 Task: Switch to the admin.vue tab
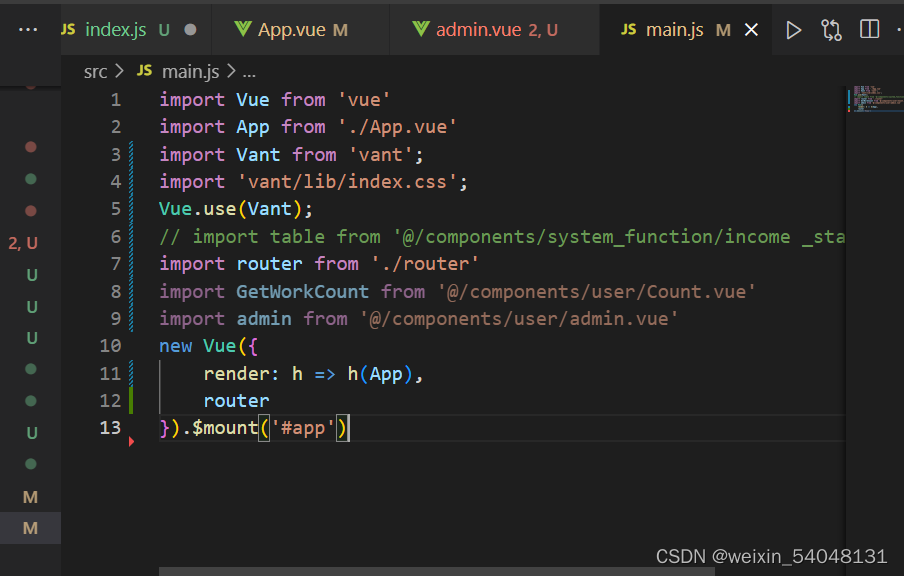coord(478,30)
